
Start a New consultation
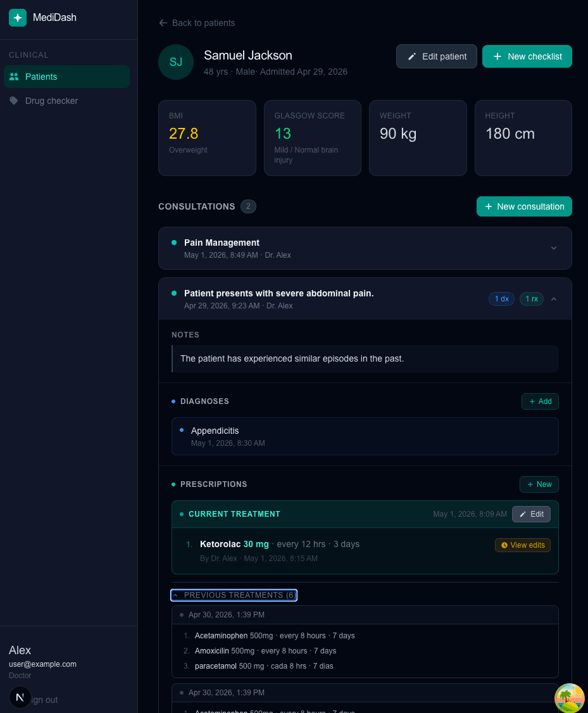tap(524, 206)
